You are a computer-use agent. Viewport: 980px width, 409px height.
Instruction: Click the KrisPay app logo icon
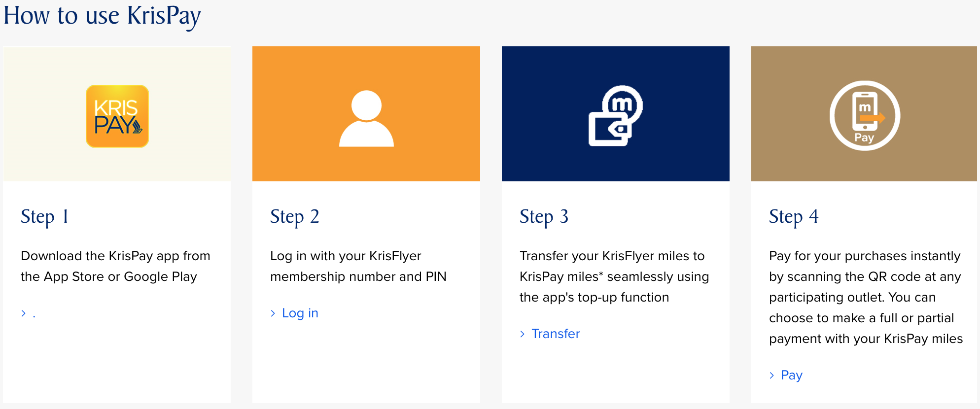pyautogui.click(x=117, y=116)
